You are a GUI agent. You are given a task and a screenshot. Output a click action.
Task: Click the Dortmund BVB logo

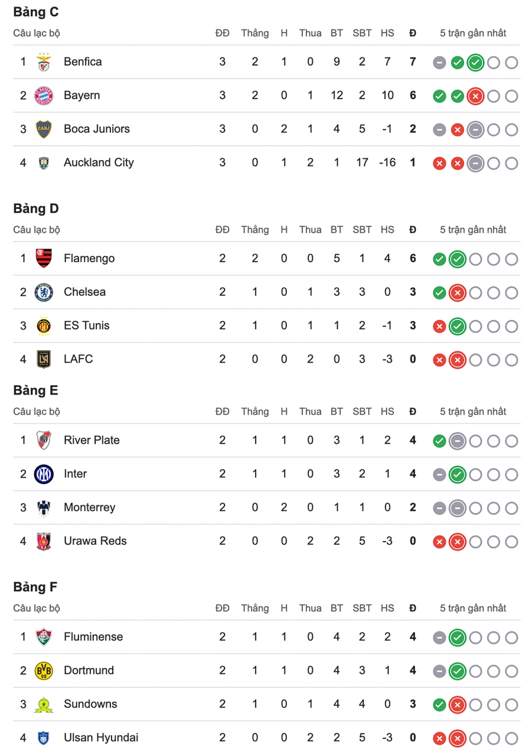pos(44,671)
